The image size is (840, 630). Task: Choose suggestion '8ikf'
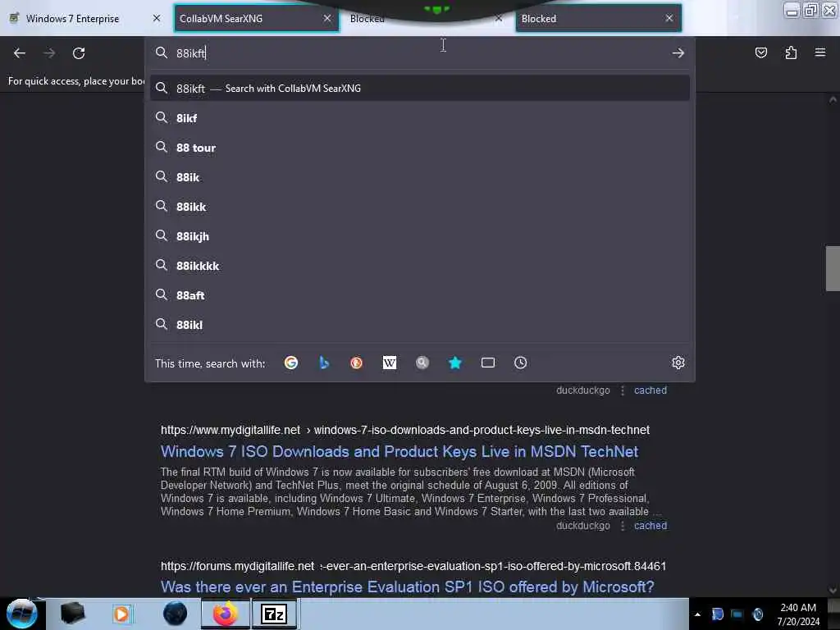coord(419,118)
